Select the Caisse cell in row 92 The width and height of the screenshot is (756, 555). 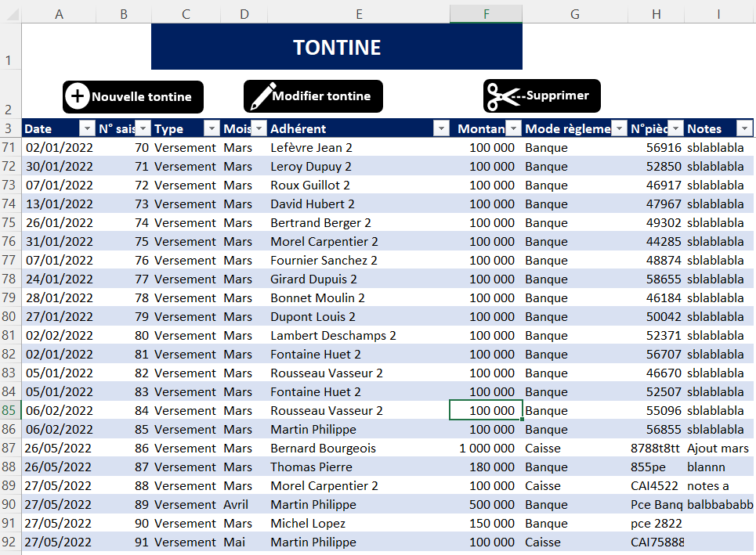(x=543, y=542)
